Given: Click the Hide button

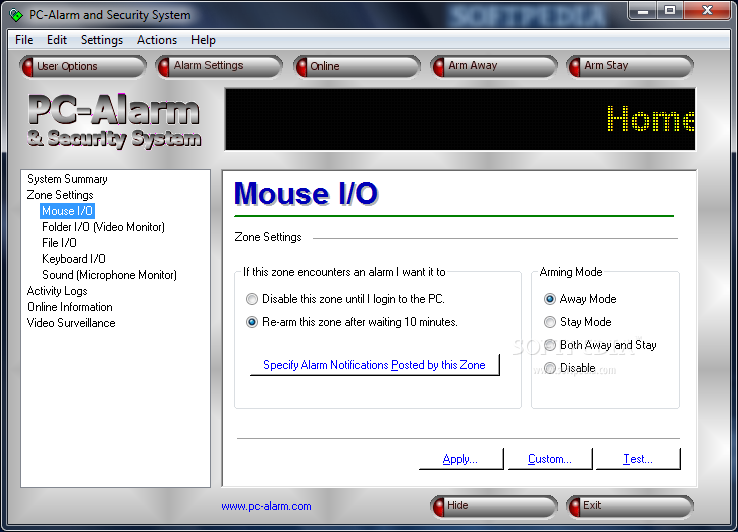Looking at the screenshot, I should coord(493,506).
